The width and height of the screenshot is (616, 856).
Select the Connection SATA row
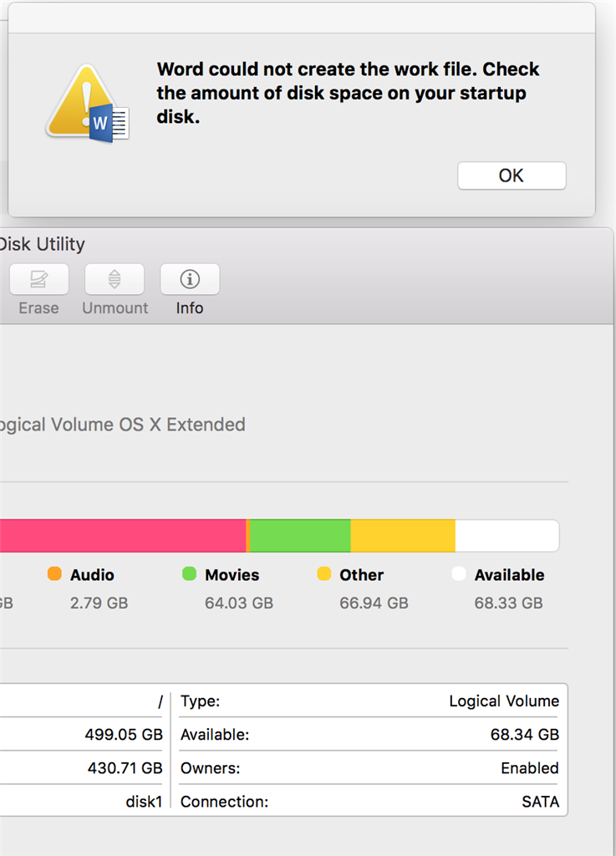370,802
